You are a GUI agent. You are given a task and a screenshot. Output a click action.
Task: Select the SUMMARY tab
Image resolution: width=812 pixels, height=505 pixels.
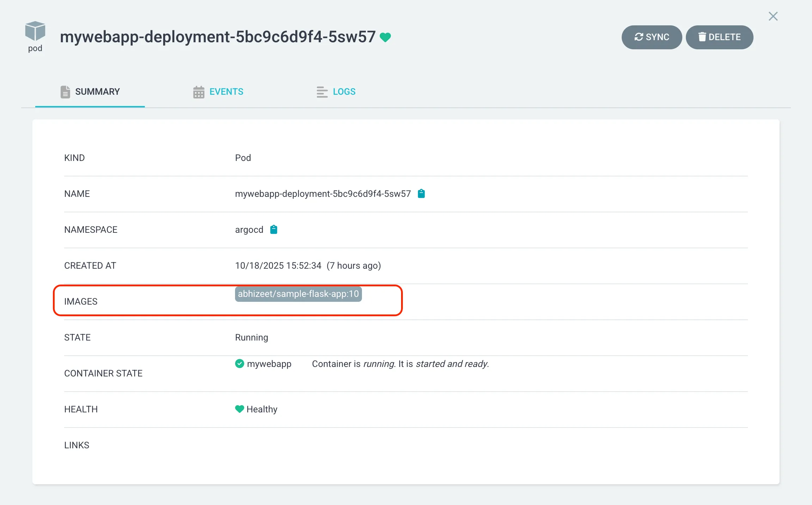[x=97, y=92]
